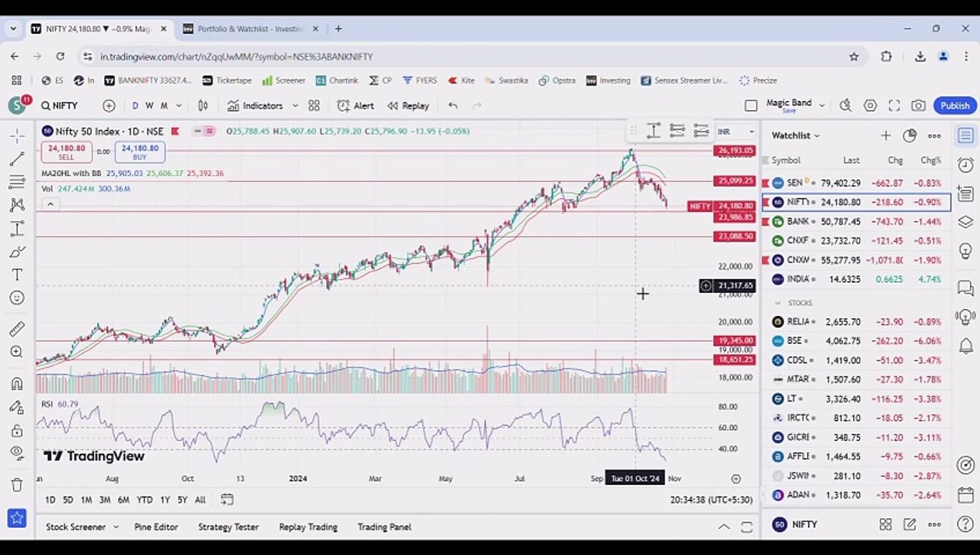Open the Object Tree layers icon

click(x=965, y=222)
